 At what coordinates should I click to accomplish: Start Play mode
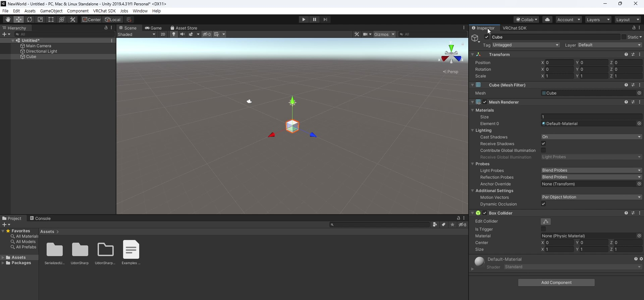(304, 19)
